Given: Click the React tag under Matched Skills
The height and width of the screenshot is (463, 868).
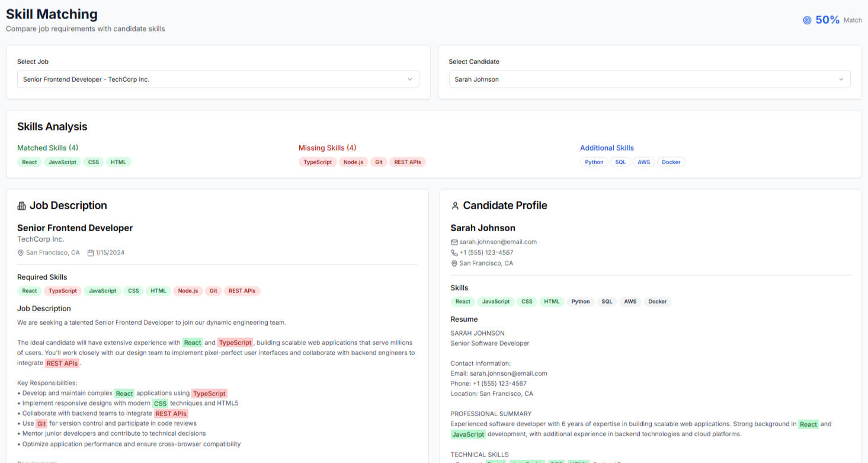Looking at the screenshot, I should click(x=29, y=162).
